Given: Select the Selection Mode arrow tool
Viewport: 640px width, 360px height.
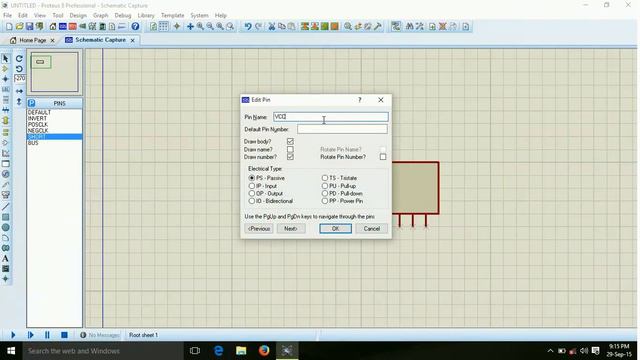Looking at the screenshot, I should [x=6, y=59].
